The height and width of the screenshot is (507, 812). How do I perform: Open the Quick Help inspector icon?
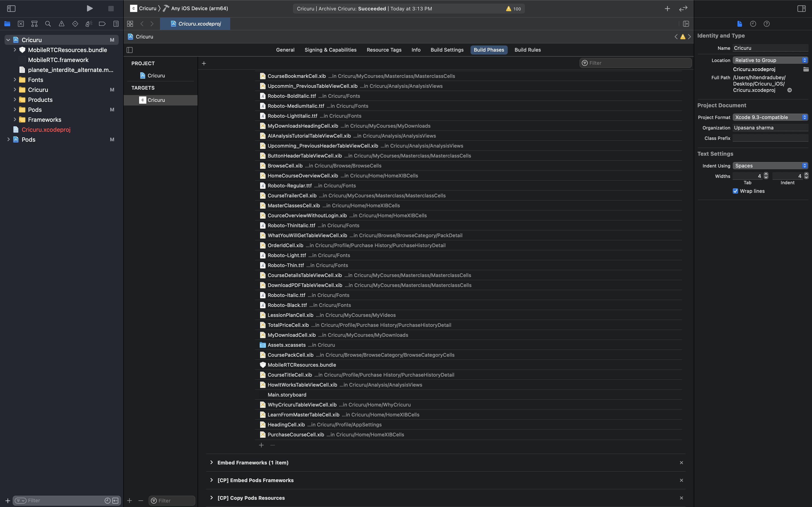coord(766,24)
